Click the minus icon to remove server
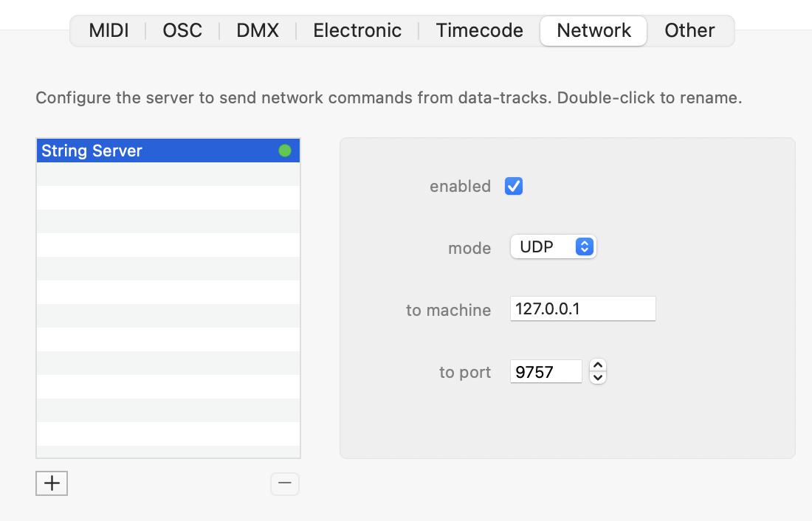The height and width of the screenshot is (521, 812). pyautogui.click(x=285, y=483)
